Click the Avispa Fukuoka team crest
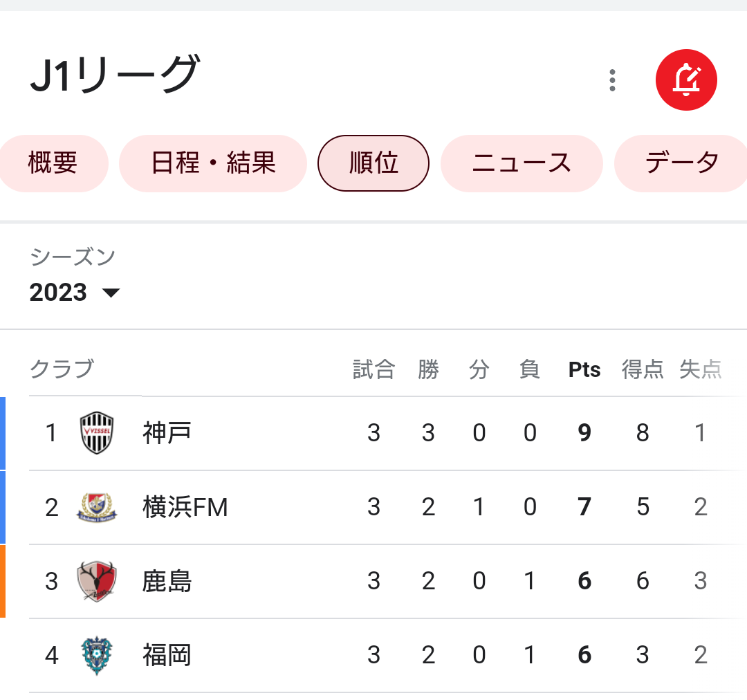 tap(97, 655)
